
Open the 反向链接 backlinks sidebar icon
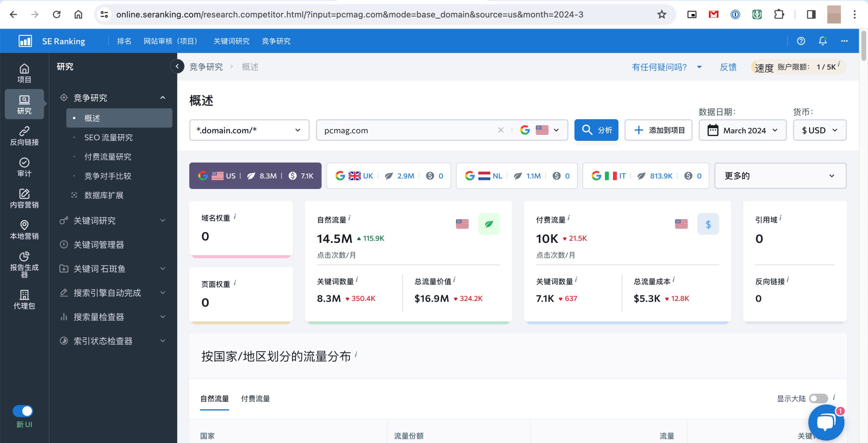pyautogui.click(x=24, y=136)
